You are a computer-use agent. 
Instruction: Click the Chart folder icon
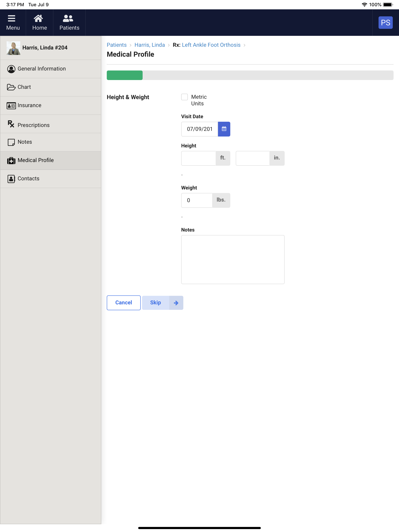[11, 87]
